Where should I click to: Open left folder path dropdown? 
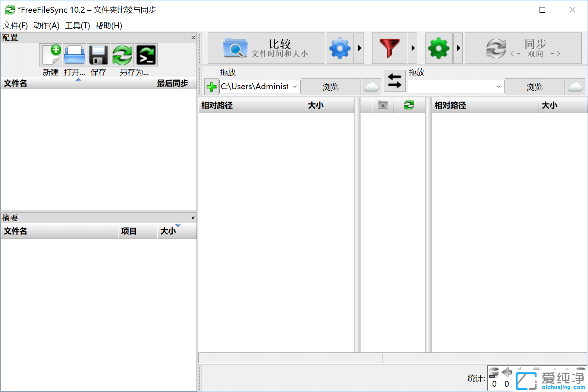point(295,87)
